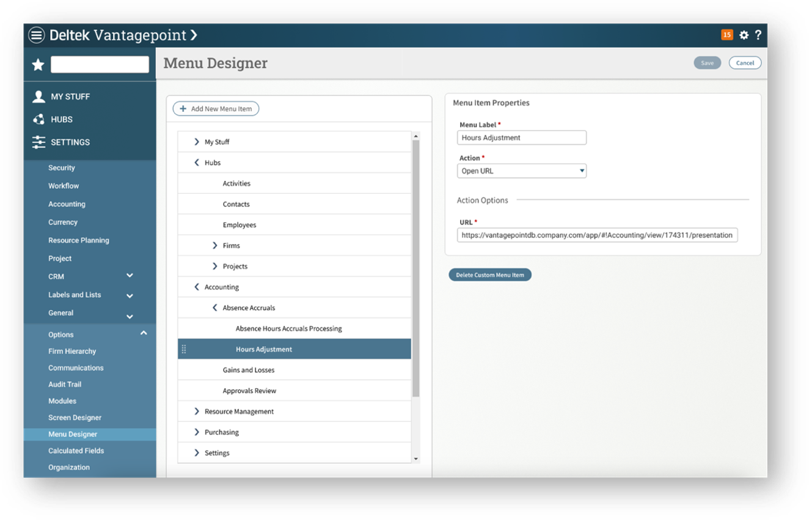
Task: Open the hamburger navigation menu icon
Action: 37,35
